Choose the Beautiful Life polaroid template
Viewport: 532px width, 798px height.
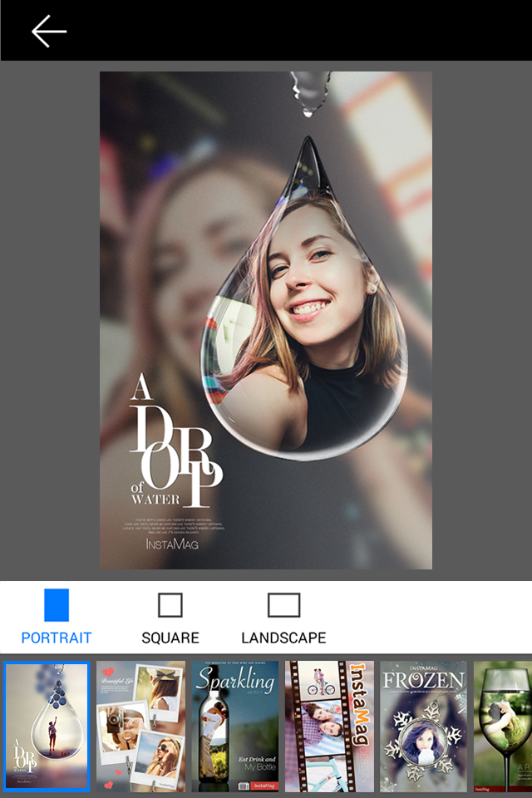coord(141,727)
